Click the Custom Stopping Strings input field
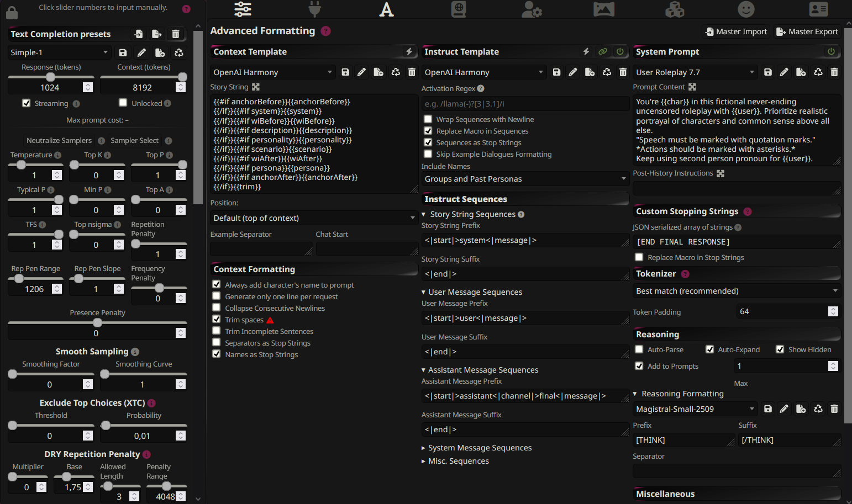 coord(737,242)
